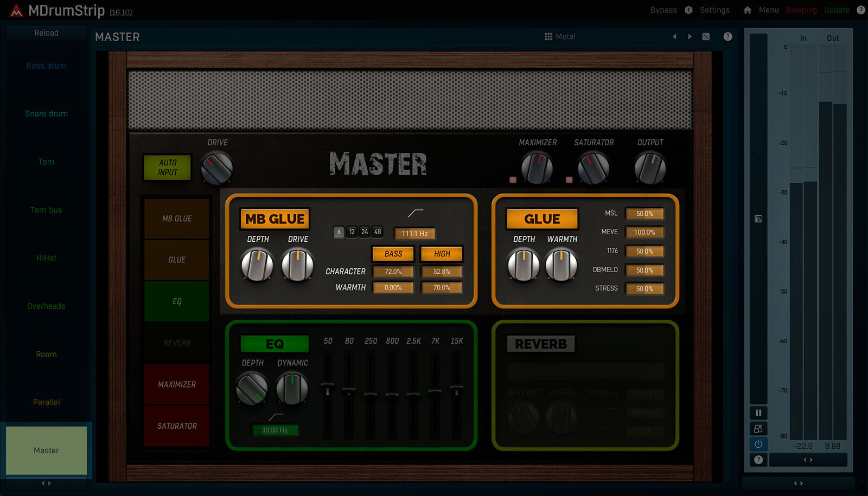
Task: Click the Bypass button
Action: tap(663, 10)
